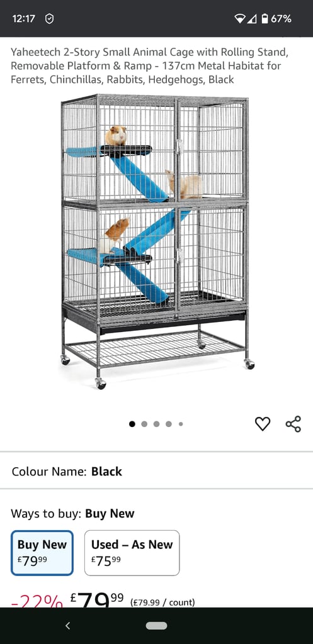
Task: Select the first image dot indicator
Action: (132, 424)
